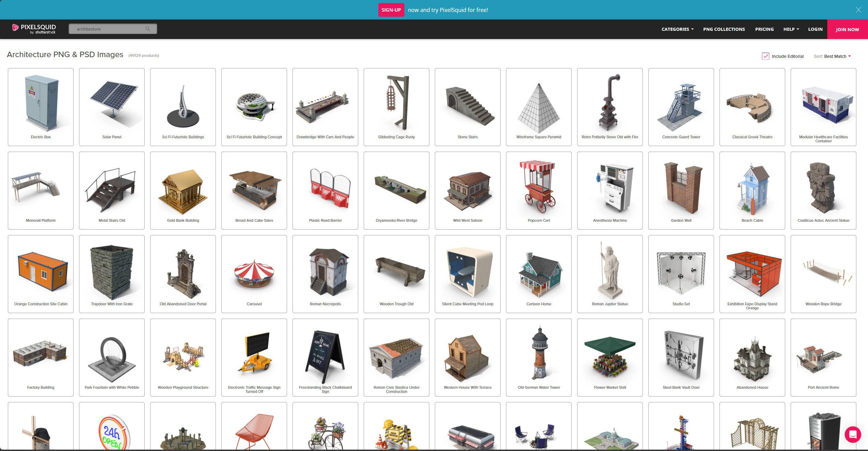The height and width of the screenshot is (451, 868).
Task: Go to the Pricing page
Action: [x=764, y=29]
